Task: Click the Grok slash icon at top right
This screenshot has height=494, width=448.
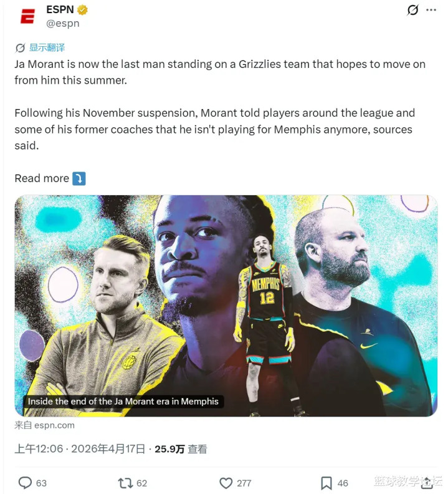Action: pyautogui.click(x=412, y=10)
